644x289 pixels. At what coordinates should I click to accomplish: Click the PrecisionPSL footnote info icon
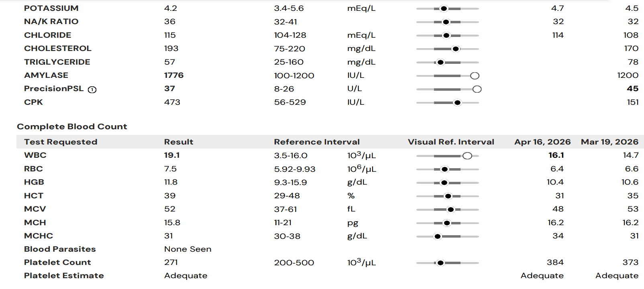click(92, 90)
